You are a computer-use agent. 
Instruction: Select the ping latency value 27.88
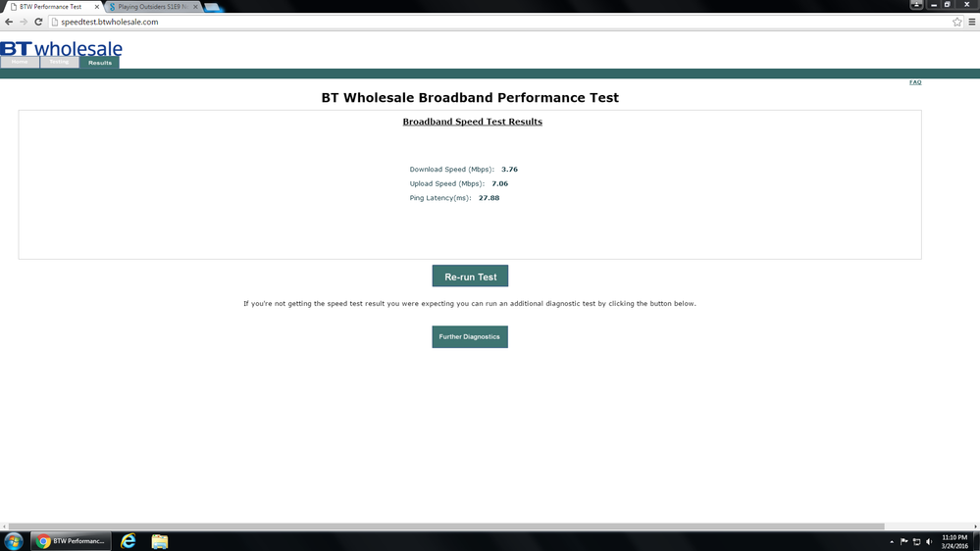click(489, 198)
